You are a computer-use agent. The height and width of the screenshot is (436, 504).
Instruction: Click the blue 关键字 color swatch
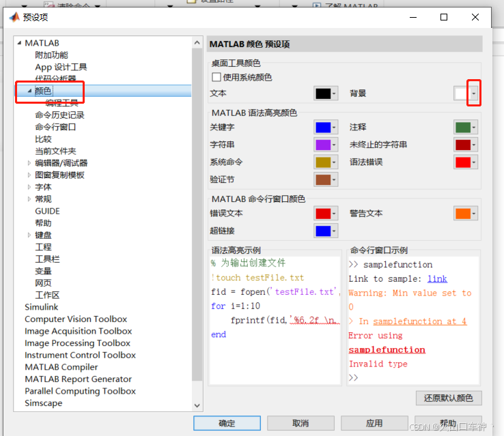323,127
